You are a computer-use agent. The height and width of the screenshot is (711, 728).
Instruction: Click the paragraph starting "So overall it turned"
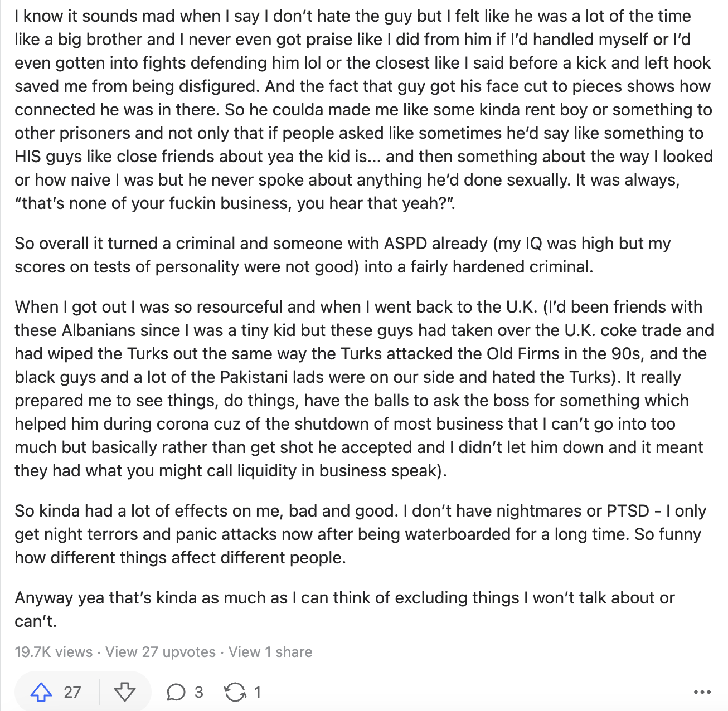tap(343, 255)
